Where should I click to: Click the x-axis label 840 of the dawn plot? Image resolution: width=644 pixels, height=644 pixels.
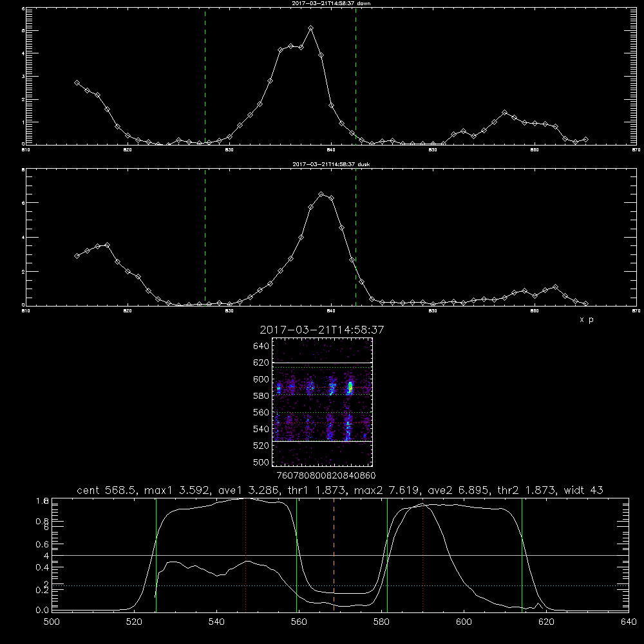(x=331, y=150)
